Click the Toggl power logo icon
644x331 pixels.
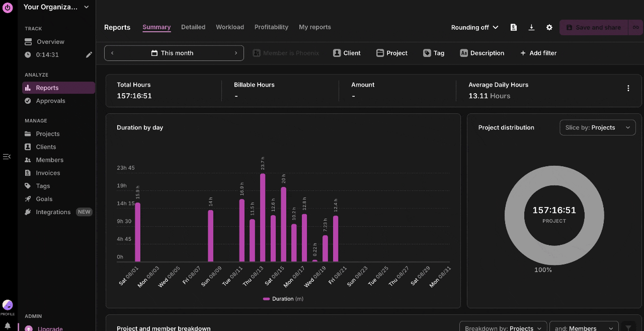coord(8,8)
